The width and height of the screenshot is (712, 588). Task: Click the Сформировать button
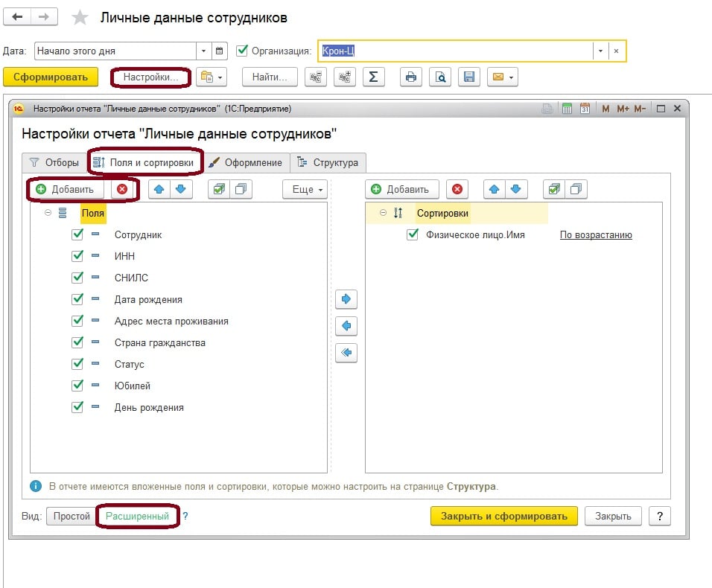[x=51, y=77]
